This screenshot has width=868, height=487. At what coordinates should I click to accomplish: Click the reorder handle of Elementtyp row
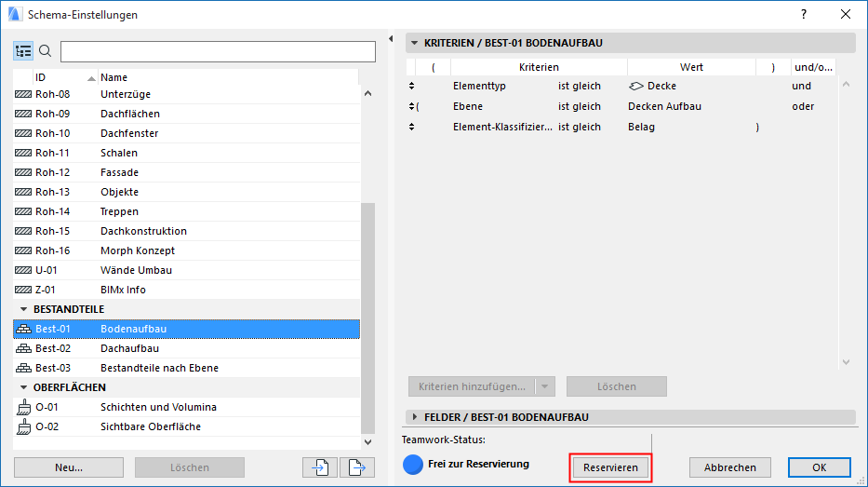pyautogui.click(x=411, y=86)
